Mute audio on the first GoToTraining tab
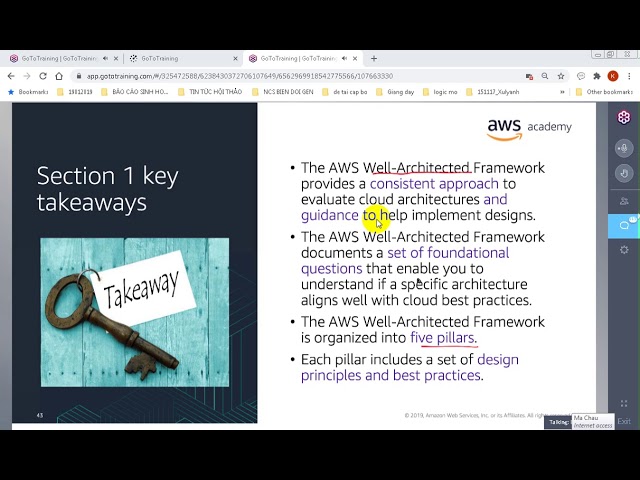640x480 pixels. (105, 58)
